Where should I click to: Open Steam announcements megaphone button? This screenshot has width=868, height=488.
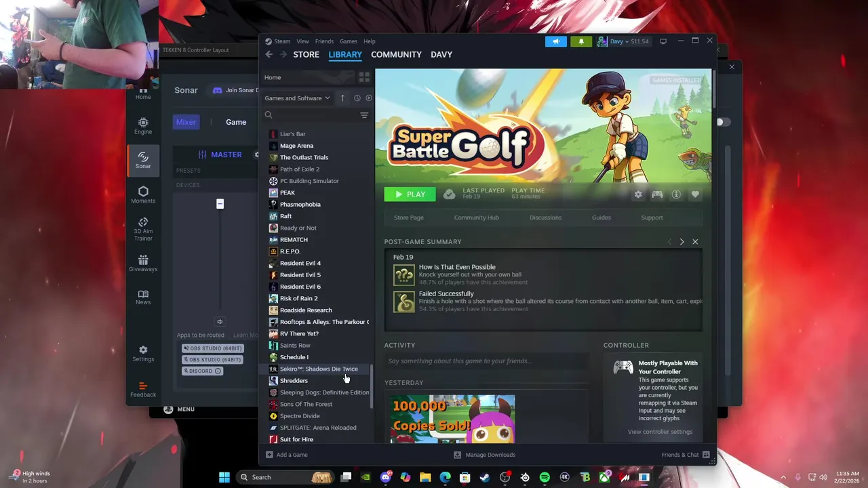point(555,41)
